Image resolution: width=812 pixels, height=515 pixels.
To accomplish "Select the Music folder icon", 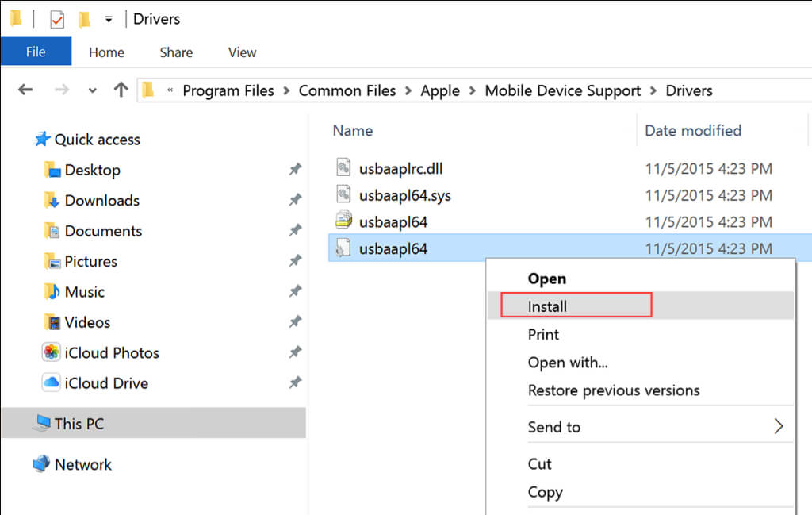I will tap(52, 292).
